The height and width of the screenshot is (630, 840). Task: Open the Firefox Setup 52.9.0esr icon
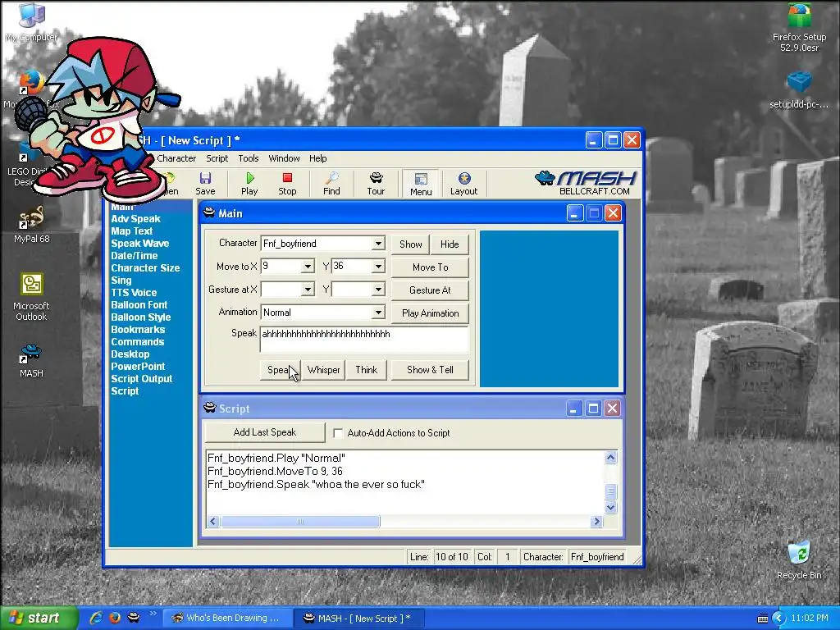799,28
